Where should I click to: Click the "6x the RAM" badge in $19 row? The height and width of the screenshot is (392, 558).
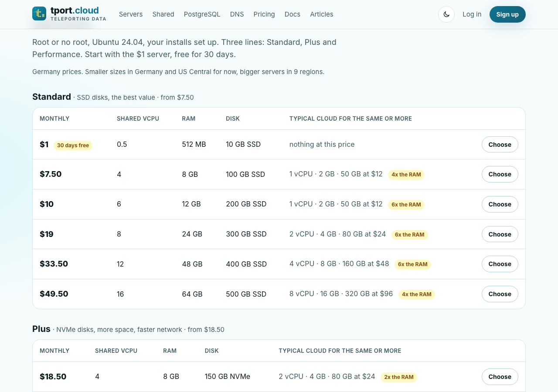click(410, 235)
